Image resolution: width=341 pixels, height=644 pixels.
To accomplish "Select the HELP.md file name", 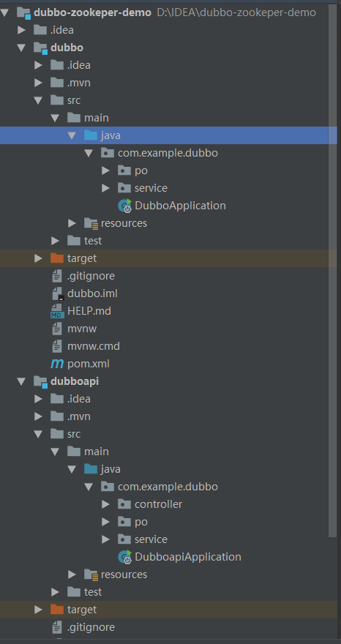I will (89, 311).
